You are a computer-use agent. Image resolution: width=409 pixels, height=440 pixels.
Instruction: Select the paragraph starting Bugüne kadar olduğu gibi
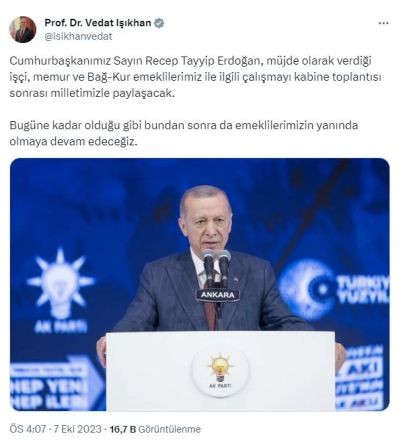[x=184, y=133]
